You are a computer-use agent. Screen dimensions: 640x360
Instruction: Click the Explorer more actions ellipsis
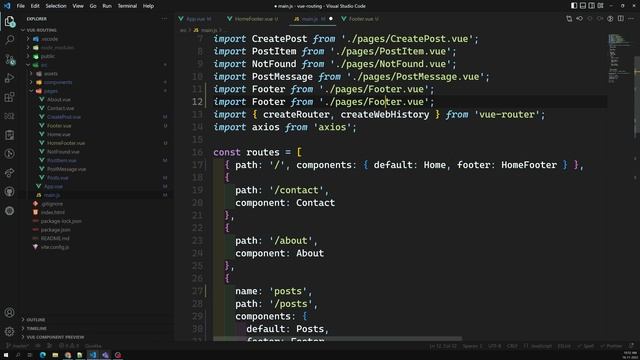(x=164, y=19)
